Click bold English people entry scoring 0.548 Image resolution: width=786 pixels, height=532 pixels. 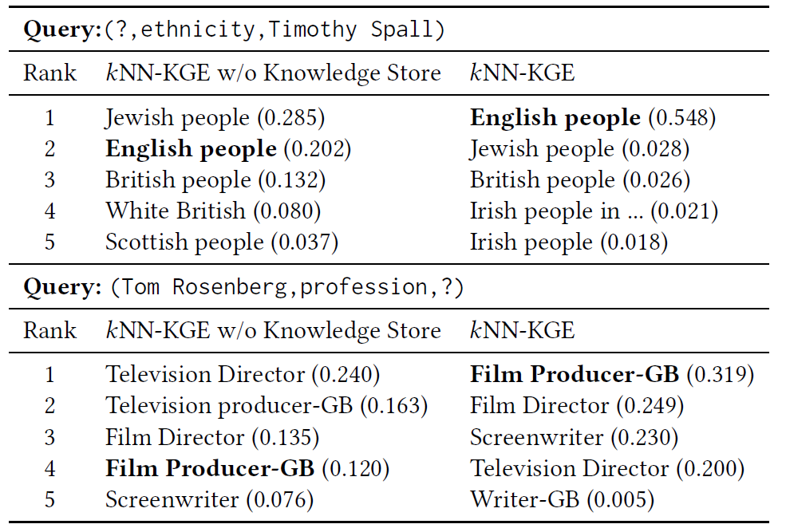pos(592,118)
